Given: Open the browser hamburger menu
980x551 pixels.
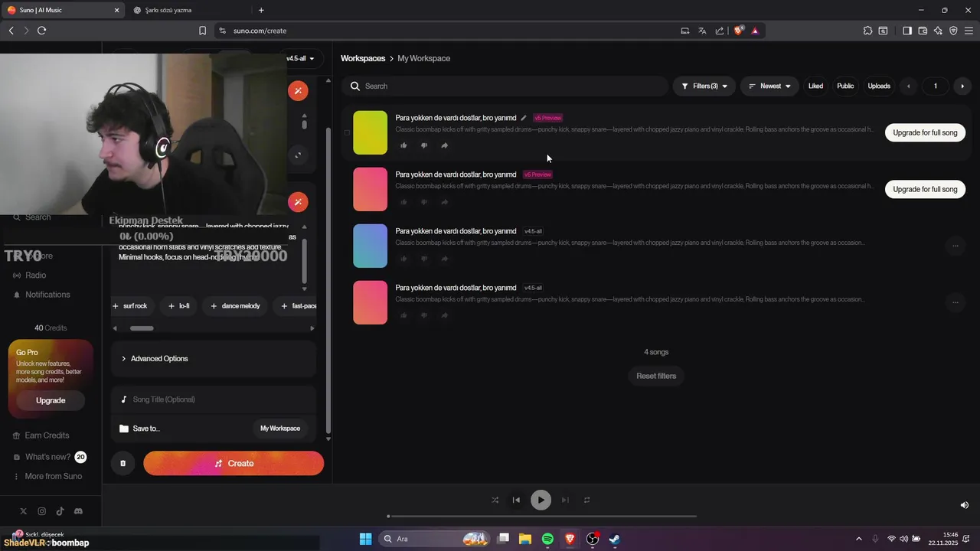Looking at the screenshot, I should click(x=969, y=31).
